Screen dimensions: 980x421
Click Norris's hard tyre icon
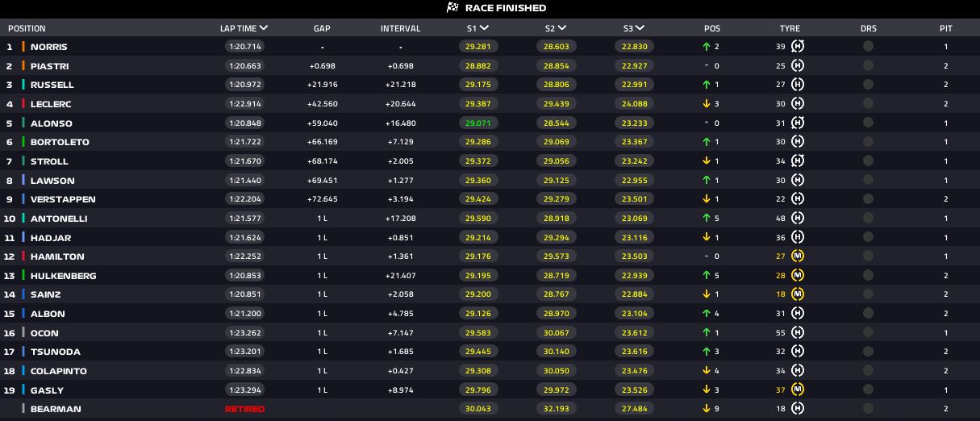click(x=798, y=47)
